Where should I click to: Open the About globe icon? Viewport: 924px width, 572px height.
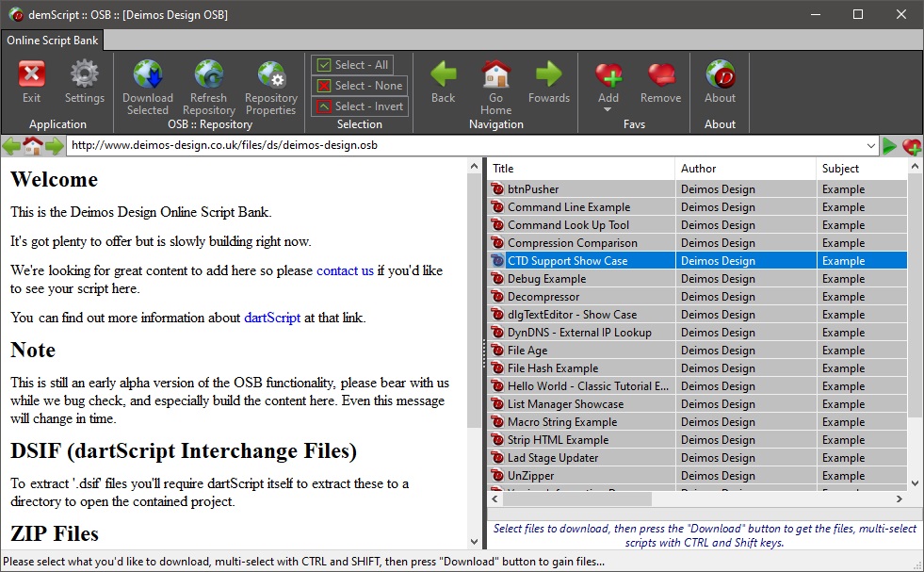[721, 74]
